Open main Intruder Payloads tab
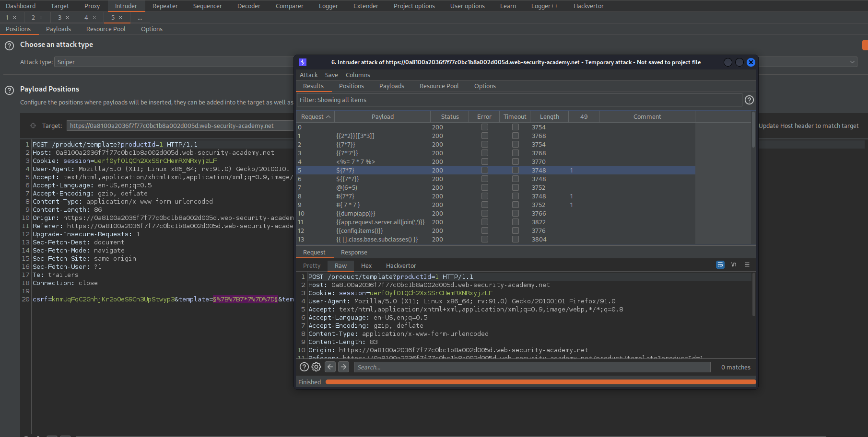Viewport: 868px width, 437px height. pos(59,29)
